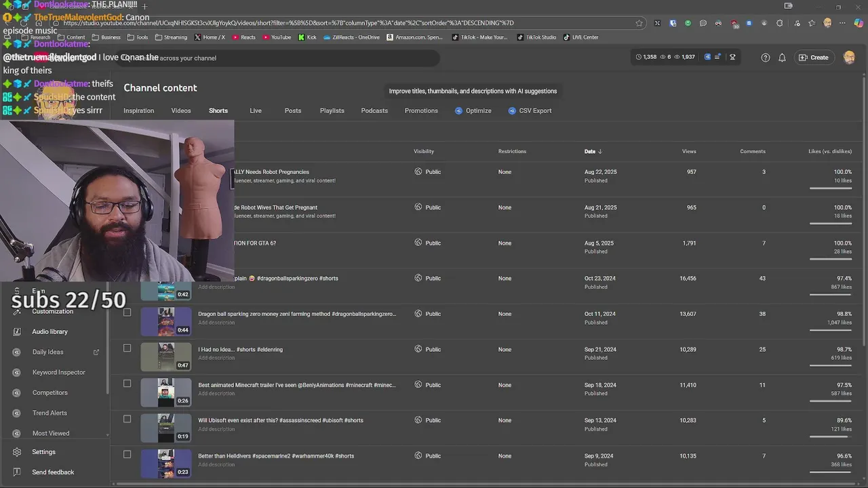Click the Optimize tab's blue icon
The height and width of the screenshot is (488, 868).
pos(459,110)
